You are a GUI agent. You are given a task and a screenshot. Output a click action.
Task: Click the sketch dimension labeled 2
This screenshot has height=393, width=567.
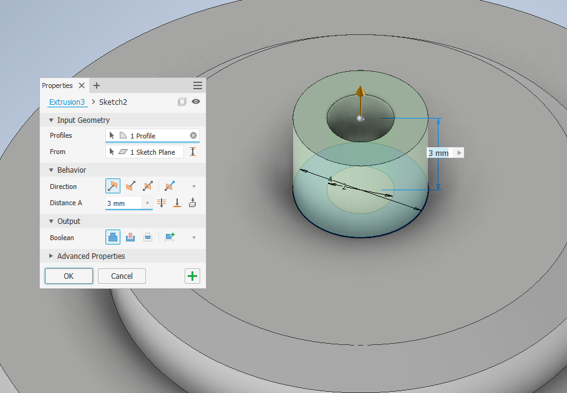[x=344, y=187]
